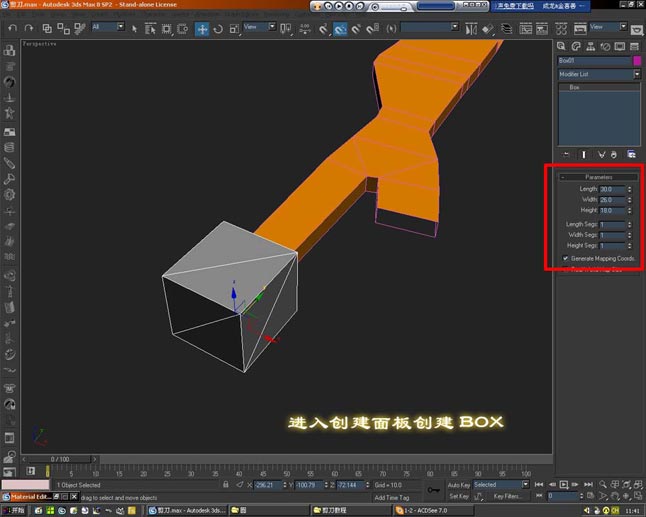Click the Play Animation button
The image size is (646, 517).
coord(564,485)
